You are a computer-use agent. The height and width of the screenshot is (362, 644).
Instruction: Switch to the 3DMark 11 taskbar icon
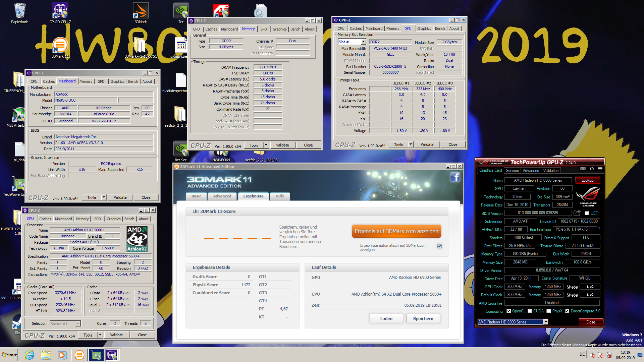[79, 355]
